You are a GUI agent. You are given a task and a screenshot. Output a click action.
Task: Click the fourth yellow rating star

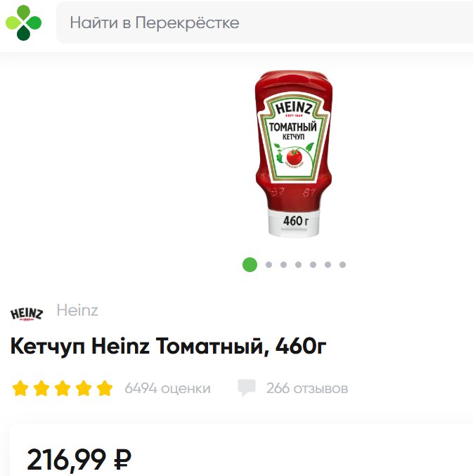(84, 388)
